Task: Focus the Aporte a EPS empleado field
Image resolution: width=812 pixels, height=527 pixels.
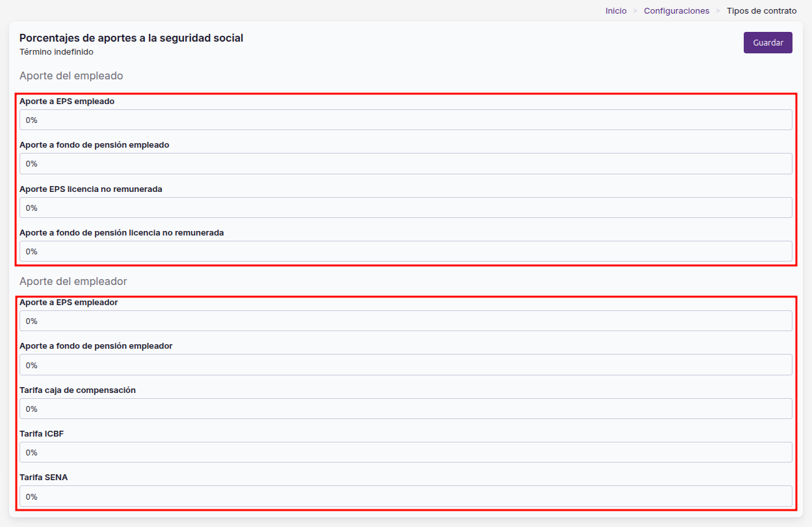Action: (x=406, y=120)
